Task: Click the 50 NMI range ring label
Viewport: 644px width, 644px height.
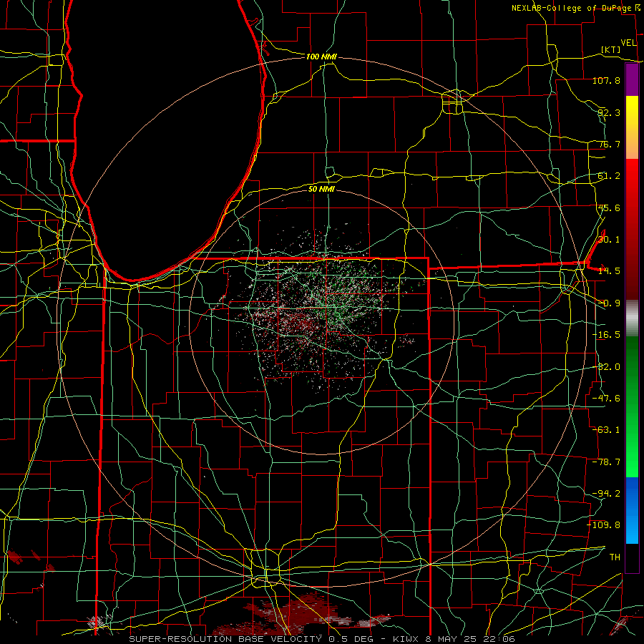Action: coord(321,190)
